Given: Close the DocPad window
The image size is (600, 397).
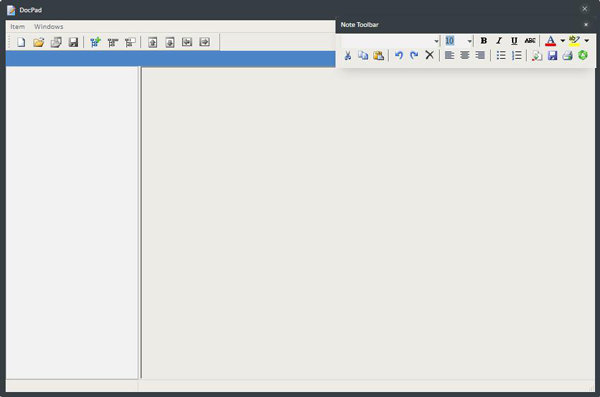Looking at the screenshot, I should pyautogui.click(x=584, y=9).
